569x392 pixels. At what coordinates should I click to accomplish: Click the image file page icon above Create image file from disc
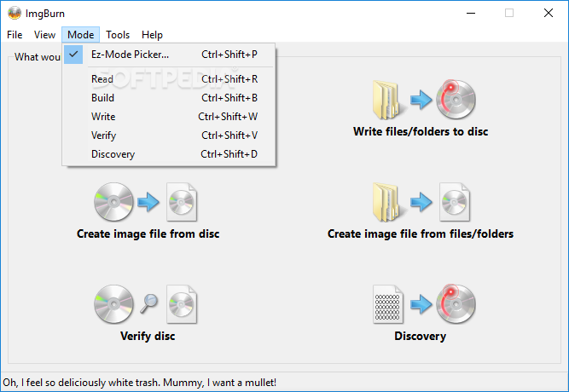pos(182,202)
